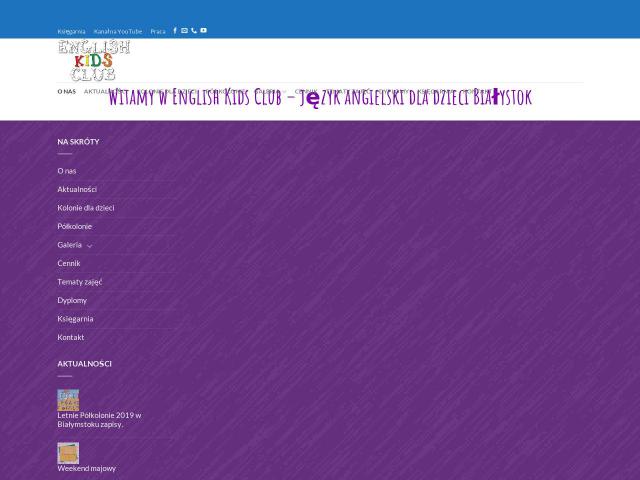Click the English Kids Club logo
This screenshot has height=480, width=640.
click(94, 60)
